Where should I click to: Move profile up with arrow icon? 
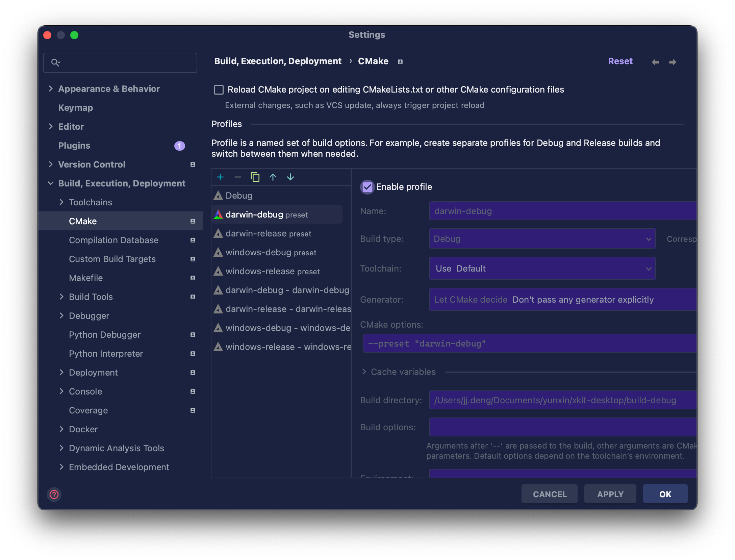tap(273, 177)
